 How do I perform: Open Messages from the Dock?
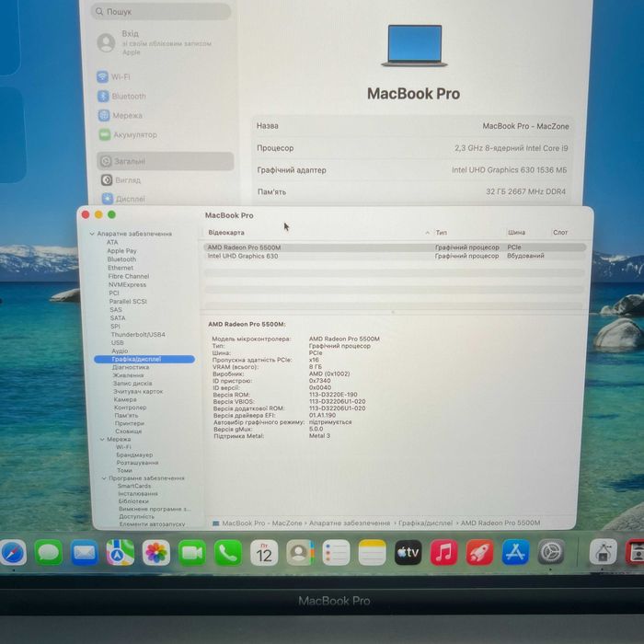click(49, 553)
